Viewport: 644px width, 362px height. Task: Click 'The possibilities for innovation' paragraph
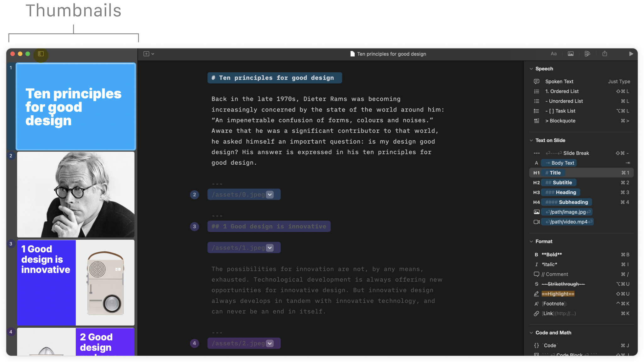[x=327, y=290]
